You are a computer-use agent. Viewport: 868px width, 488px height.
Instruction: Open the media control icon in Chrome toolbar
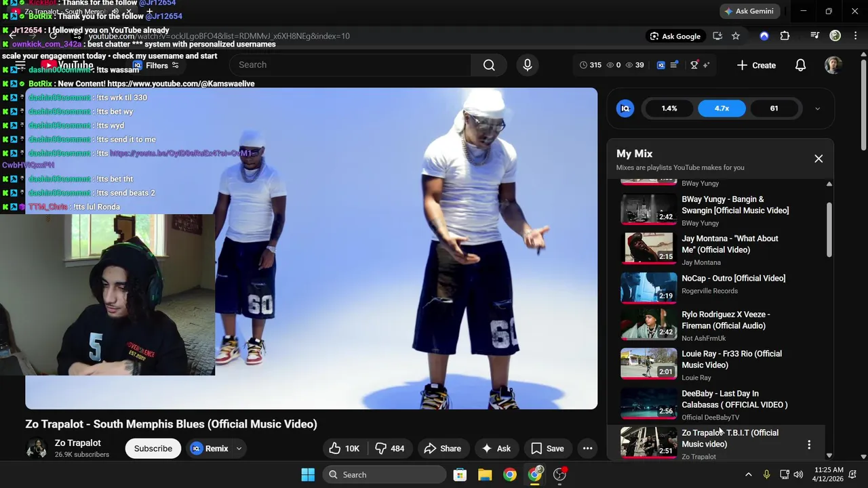click(815, 36)
